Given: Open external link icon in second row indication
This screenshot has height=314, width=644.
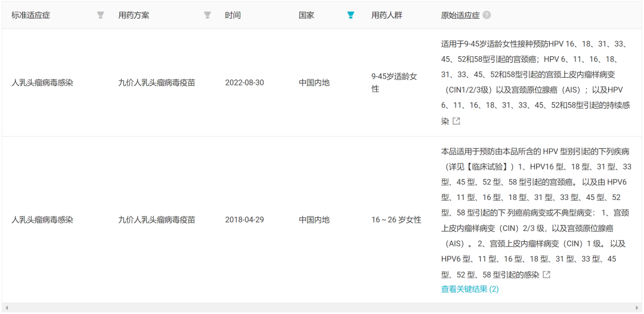Looking at the screenshot, I should [x=546, y=275].
